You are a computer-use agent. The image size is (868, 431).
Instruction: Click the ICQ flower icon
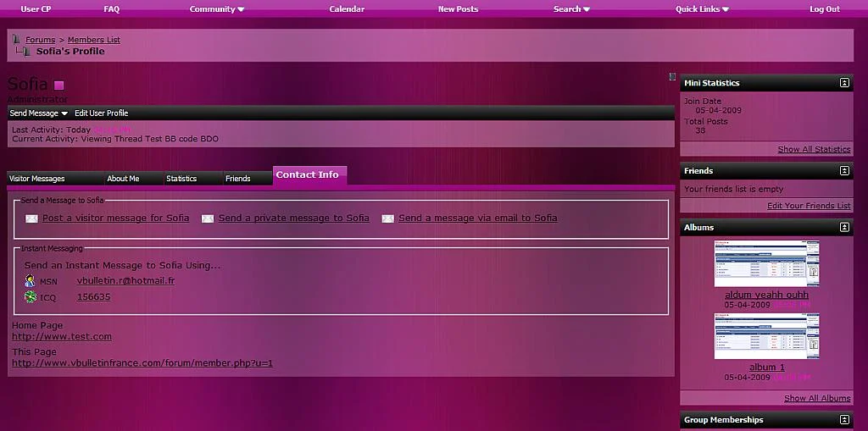(x=31, y=297)
